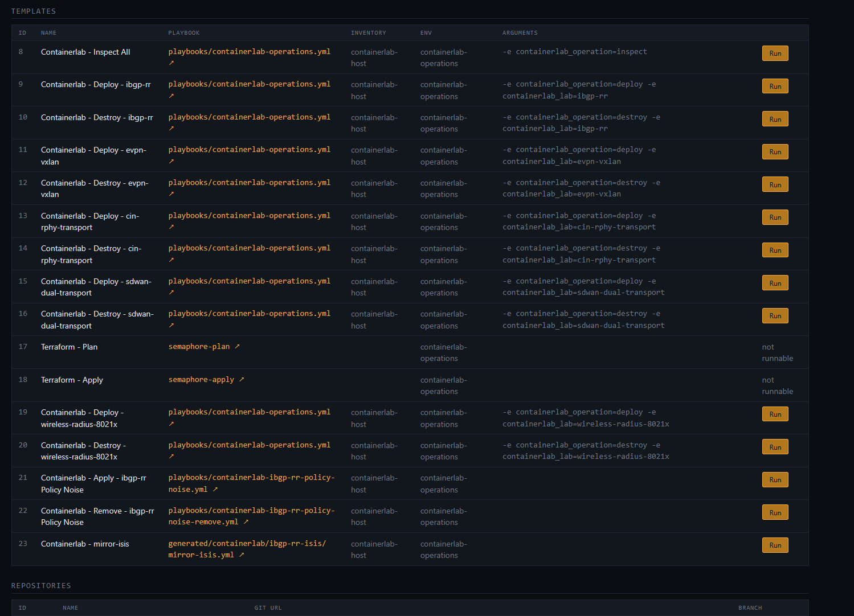
Task: Run the Apply - ibgp-rr Policy Noise template
Action: (775, 480)
